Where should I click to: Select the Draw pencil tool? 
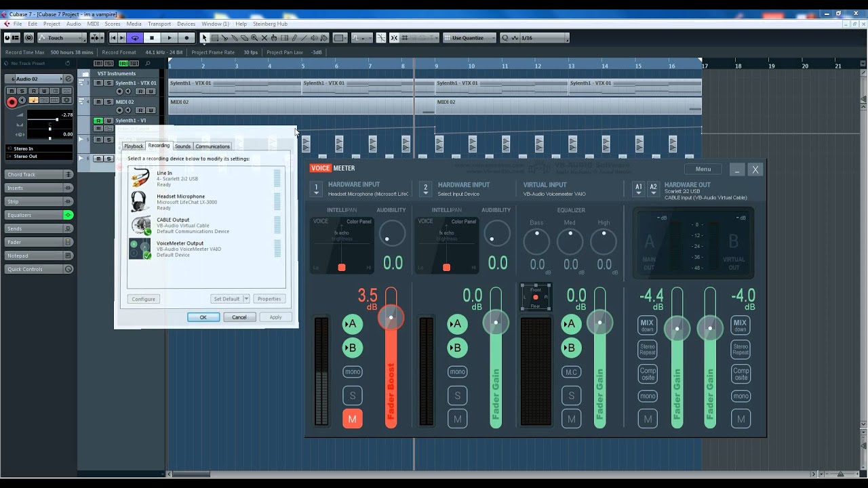tap(294, 38)
